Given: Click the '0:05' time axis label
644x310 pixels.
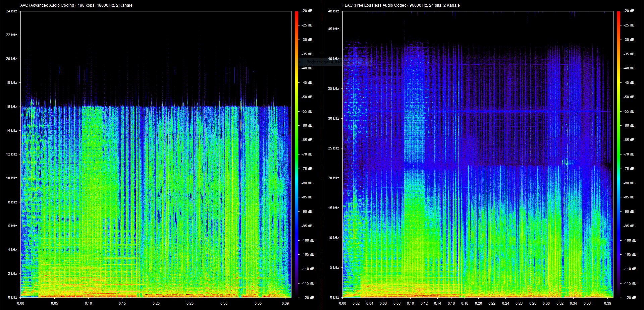Looking at the screenshot, I should pyautogui.click(x=54, y=303).
